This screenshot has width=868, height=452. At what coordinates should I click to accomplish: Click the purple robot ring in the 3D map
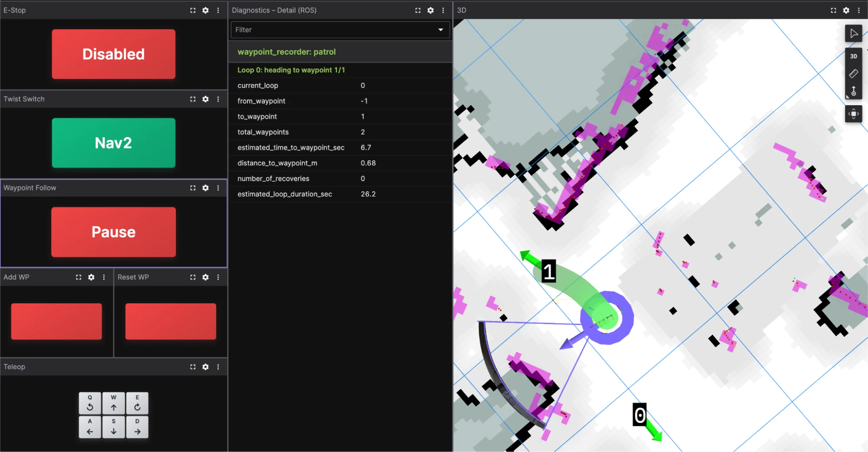click(607, 318)
